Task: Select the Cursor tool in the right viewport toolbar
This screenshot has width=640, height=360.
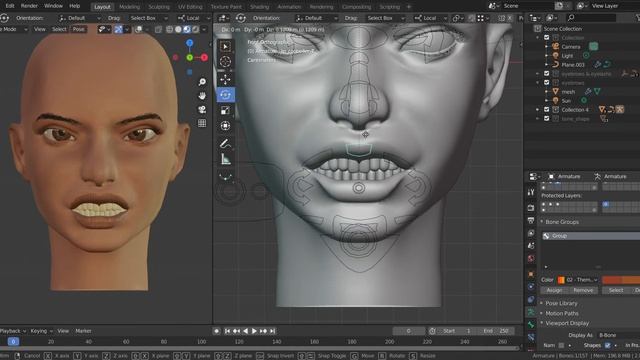Action: pos(225,62)
